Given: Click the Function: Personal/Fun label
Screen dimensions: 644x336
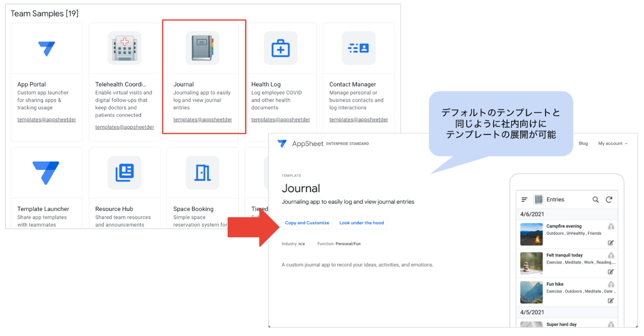Looking at the screenshot, I should pos(339,244).
